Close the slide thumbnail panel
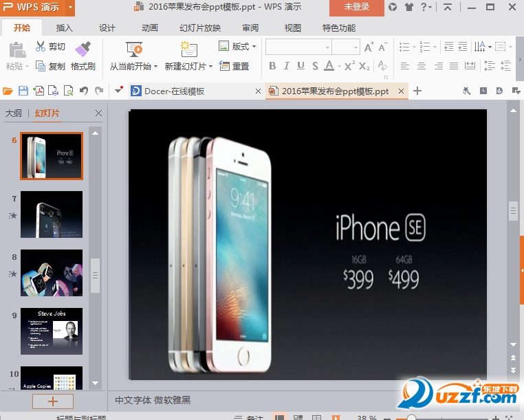The height and width of the screenshot is (420, 524). pyautogui.click(x=98, y=113)
